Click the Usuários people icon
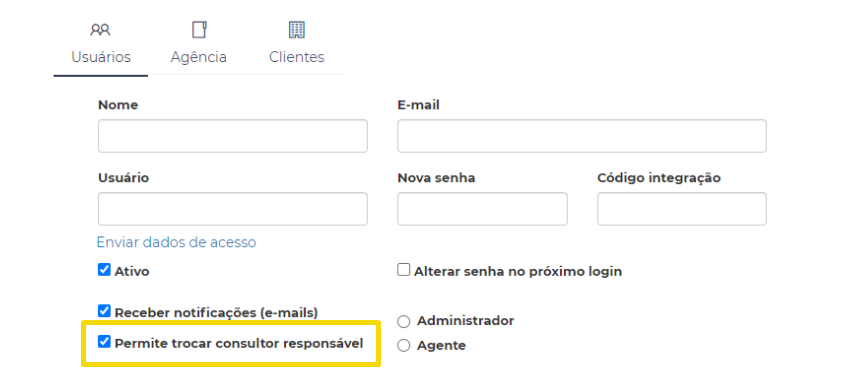 pyautogui.click(x=100, y=30)
